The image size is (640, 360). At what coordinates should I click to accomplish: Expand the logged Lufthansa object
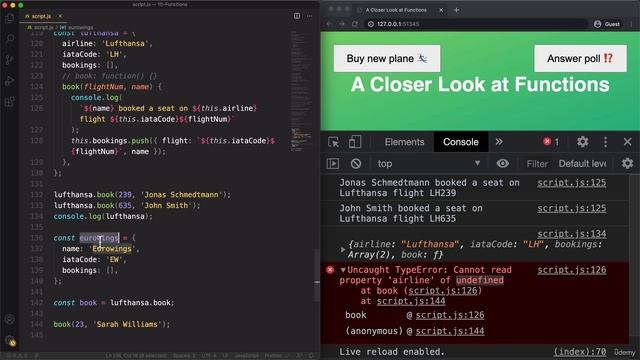coord(343,249)
